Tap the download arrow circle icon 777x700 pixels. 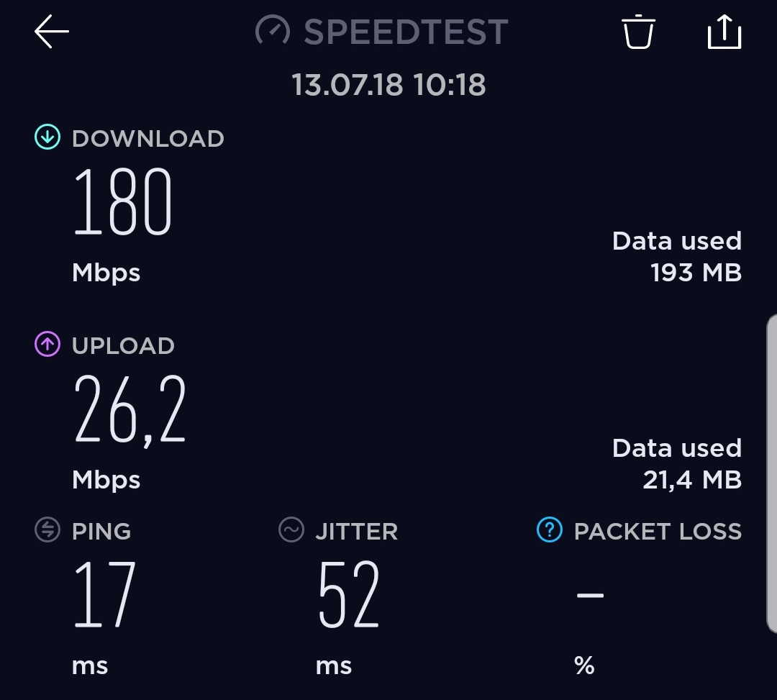(47, 137)
